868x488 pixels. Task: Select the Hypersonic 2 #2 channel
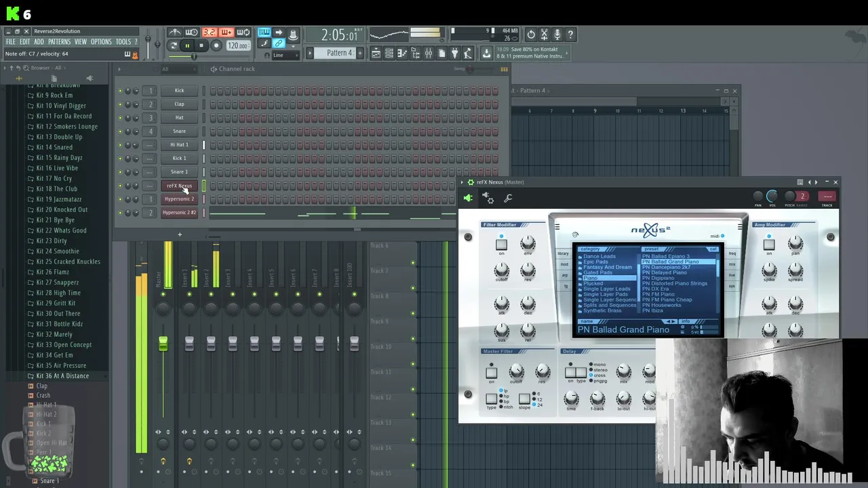pos(179,213)
